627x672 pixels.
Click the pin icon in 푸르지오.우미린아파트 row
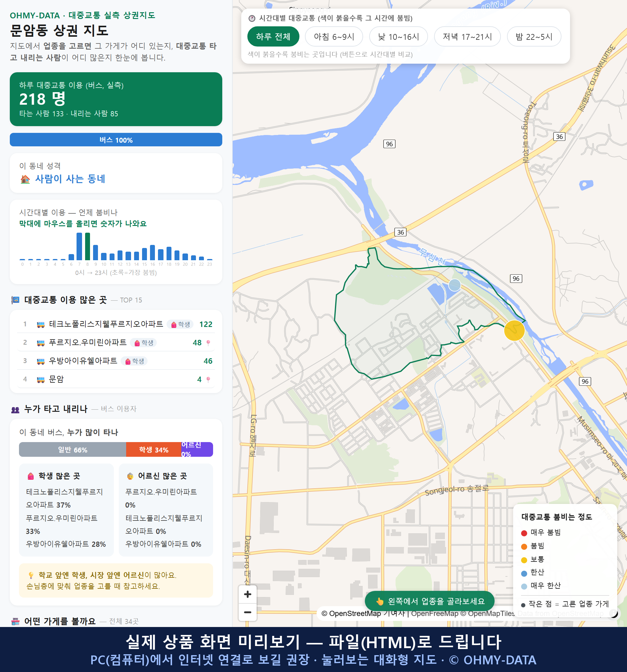pos(208,343)
